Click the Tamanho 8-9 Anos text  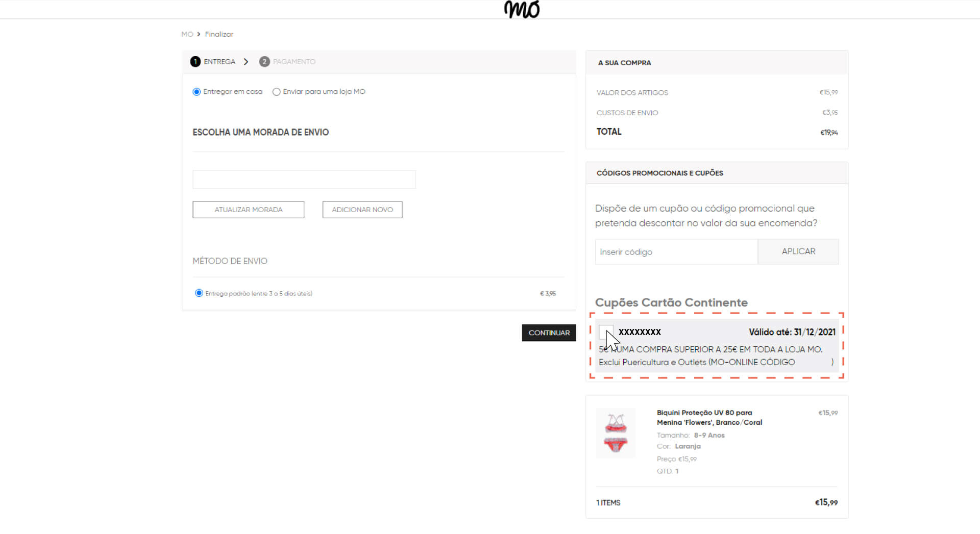tap(691, 435)
